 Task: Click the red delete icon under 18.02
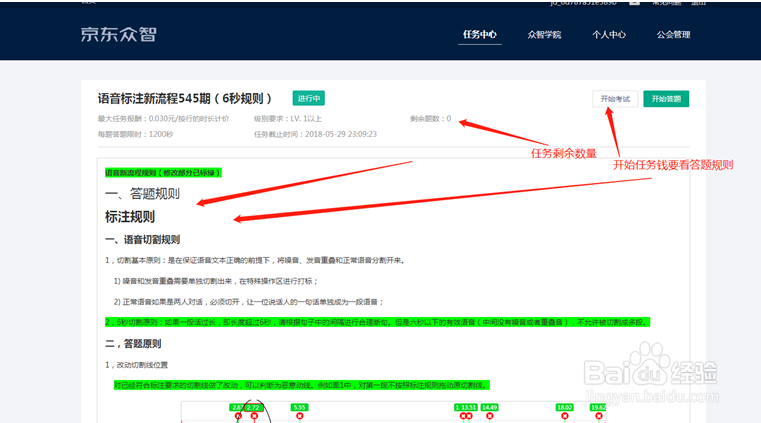(x=564, y=416)
